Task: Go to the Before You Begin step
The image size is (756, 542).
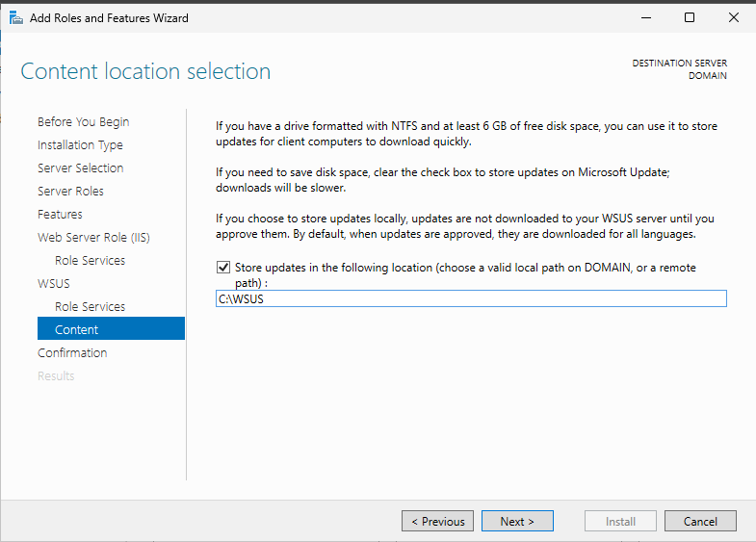Action: click(x=83, y=122)
